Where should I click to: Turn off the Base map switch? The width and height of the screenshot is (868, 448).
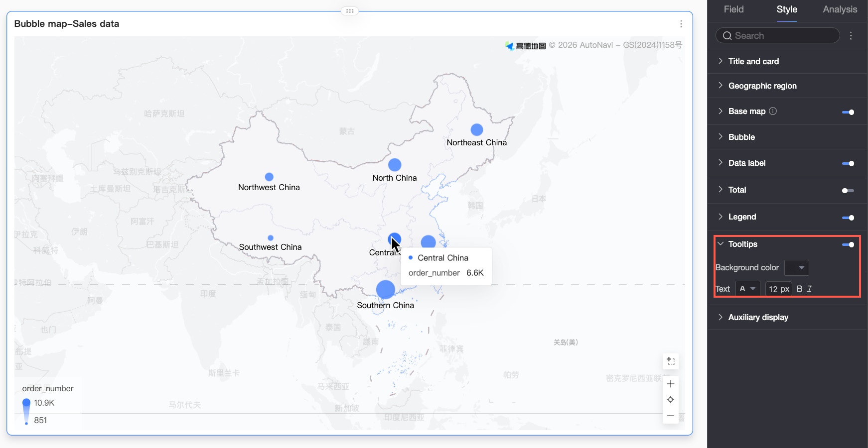(x=848, y=112)
